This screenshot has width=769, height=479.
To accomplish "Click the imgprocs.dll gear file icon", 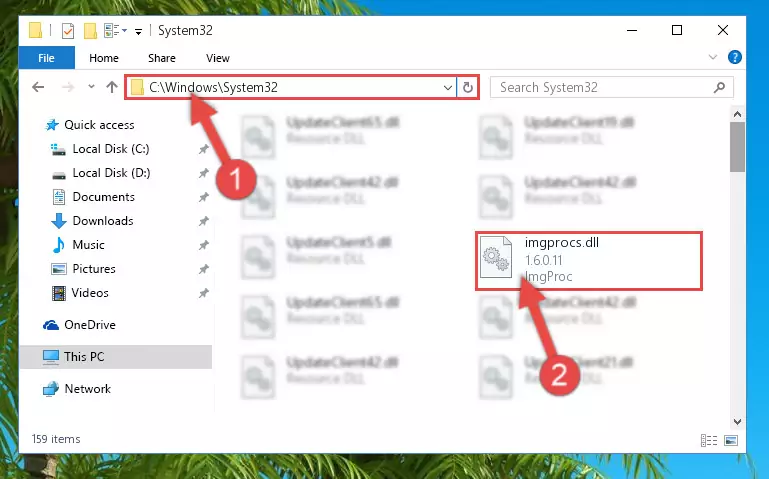I will pyautogui.click(x=495, y=257).
